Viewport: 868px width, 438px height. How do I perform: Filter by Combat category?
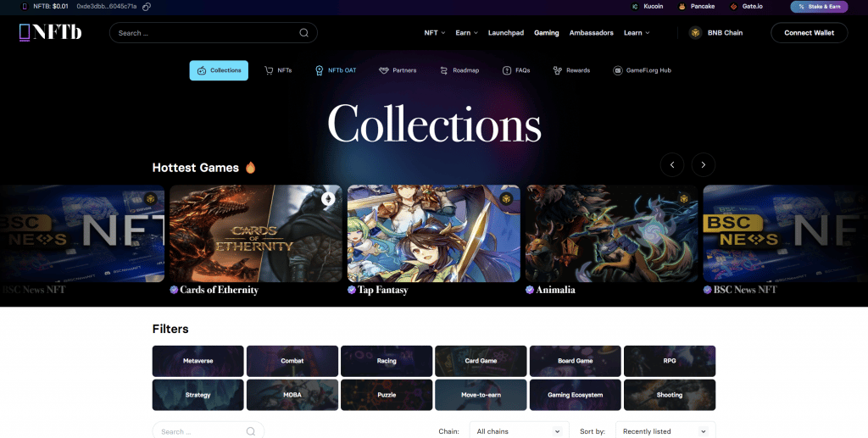pos(292,361)
